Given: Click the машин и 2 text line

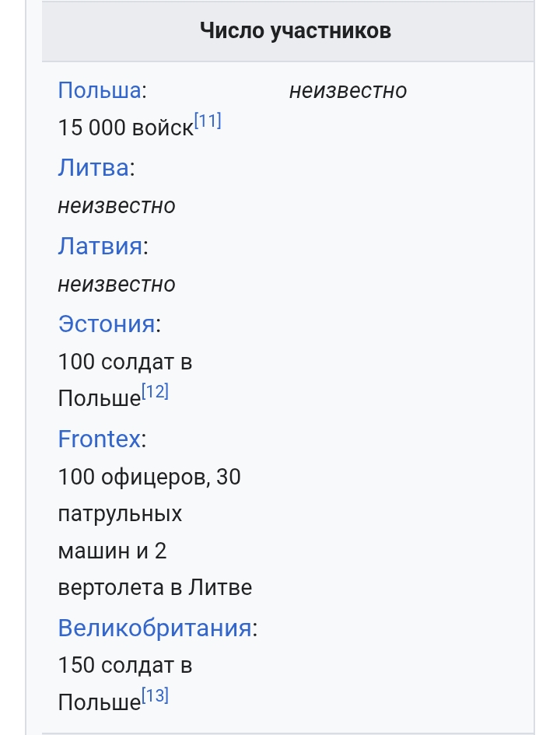Looking at the screenshot, I should coord(113,551).
